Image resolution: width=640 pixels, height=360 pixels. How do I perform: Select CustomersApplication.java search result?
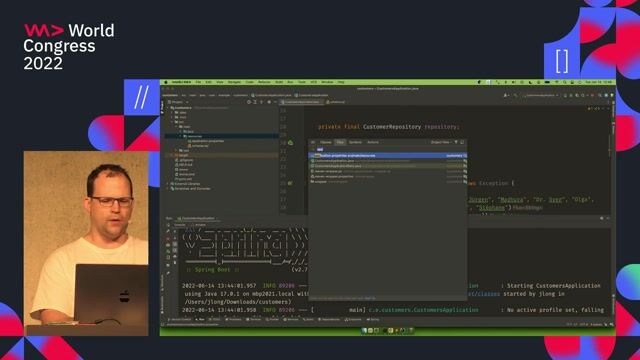(x=388, y=161)
